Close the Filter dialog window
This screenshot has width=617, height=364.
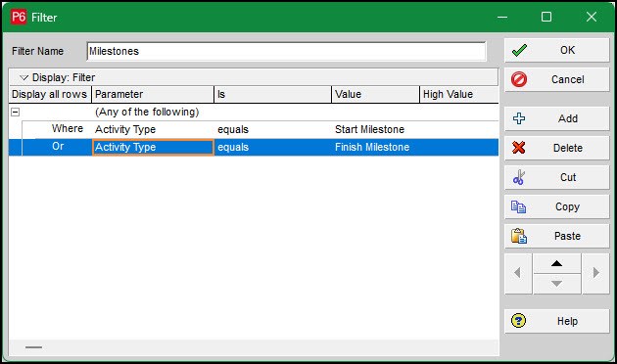tap(591, 17)
